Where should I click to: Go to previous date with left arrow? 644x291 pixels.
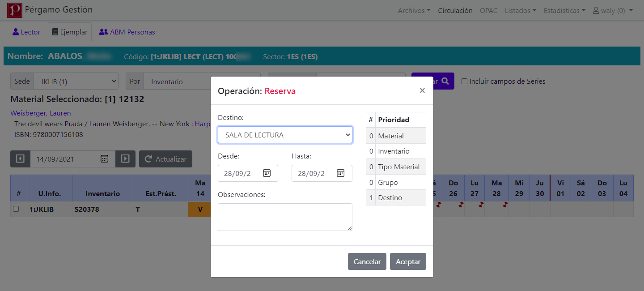[x=20, y=159]
